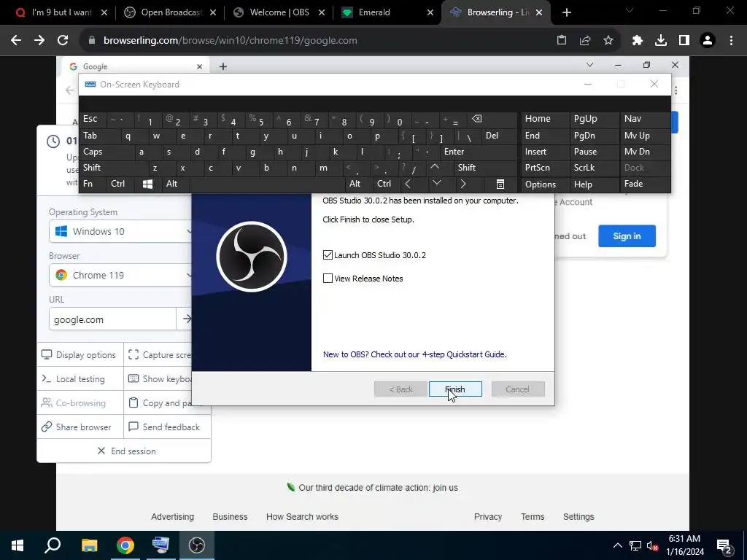Open the Windows Start menu
The width and height of the screenshot is (747, 560).
coord(18,545)
